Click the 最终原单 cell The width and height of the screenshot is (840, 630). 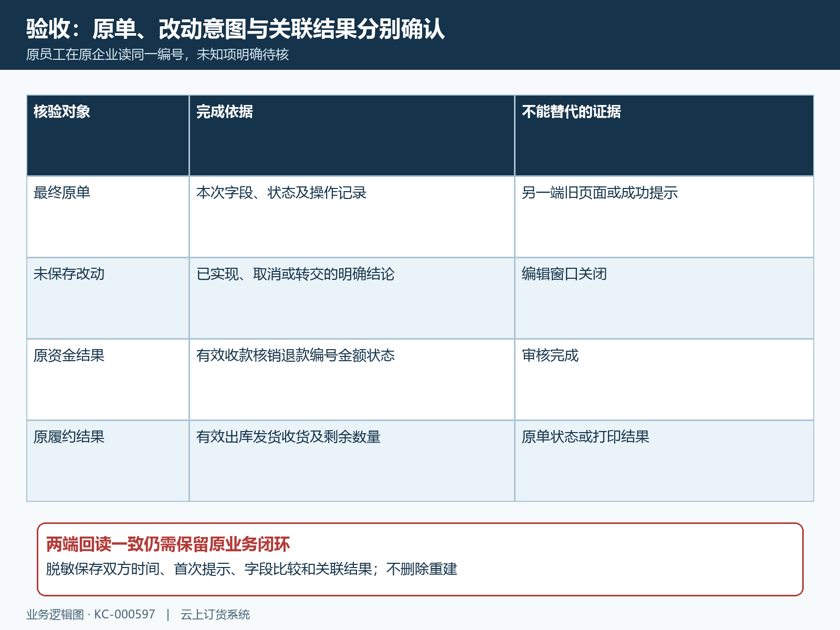click(x=108, y=217)
